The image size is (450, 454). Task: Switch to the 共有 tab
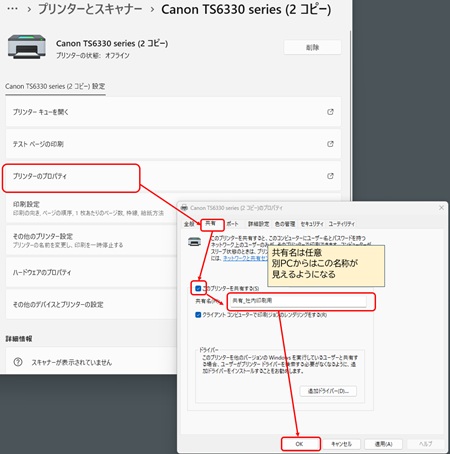[211, 224]
